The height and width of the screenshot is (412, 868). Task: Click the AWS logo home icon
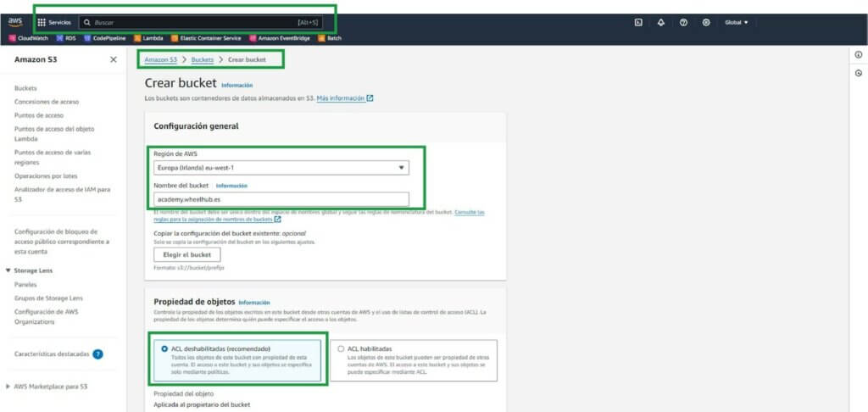pyautogui.click(x=15, y=22)
